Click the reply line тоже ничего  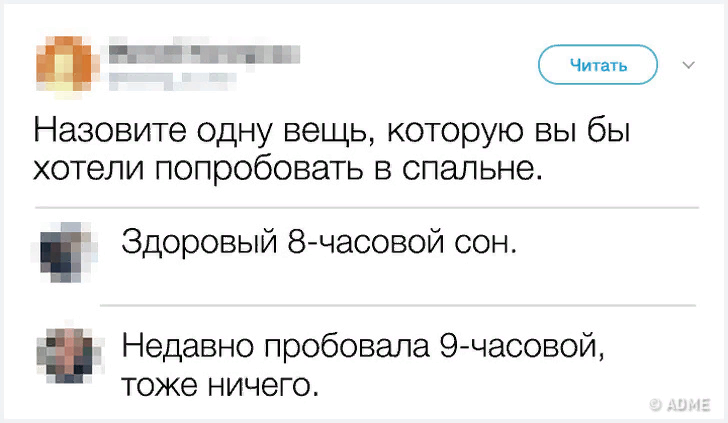pyautogui.click(x=220, y=383)
